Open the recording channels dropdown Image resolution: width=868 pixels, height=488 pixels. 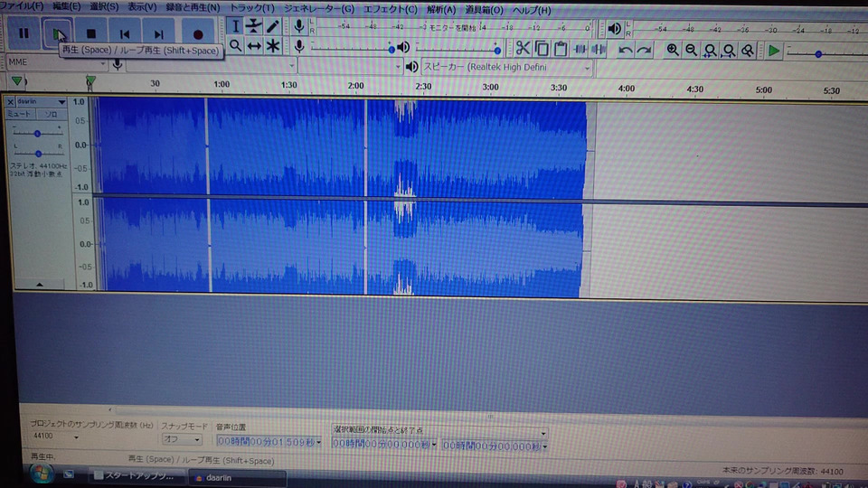click(351, 66)
